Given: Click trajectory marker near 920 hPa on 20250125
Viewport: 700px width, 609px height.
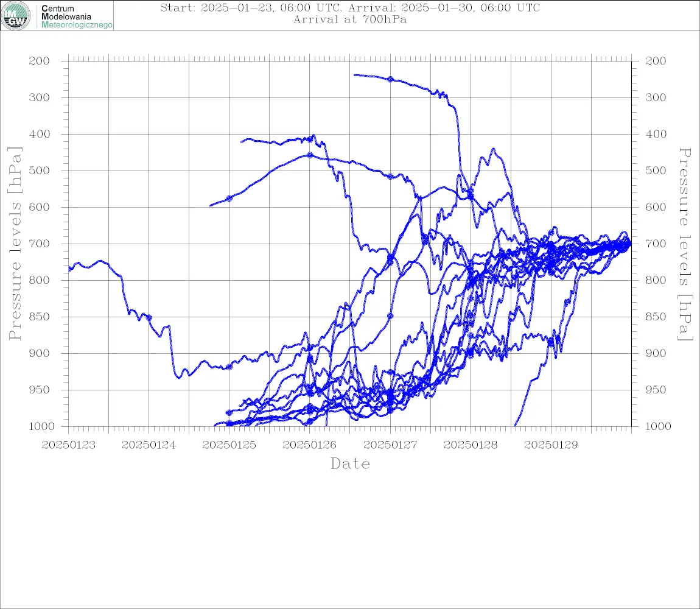Looking at the screenshot, I should [229, 367].
